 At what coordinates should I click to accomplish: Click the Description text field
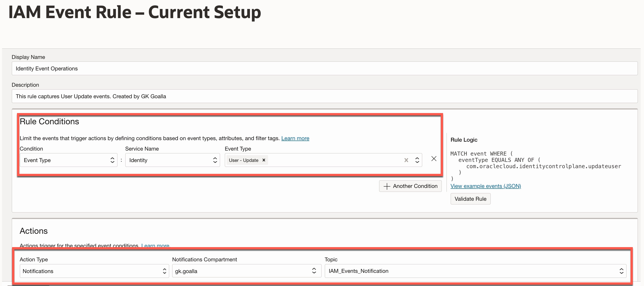(x=324, y=96)
